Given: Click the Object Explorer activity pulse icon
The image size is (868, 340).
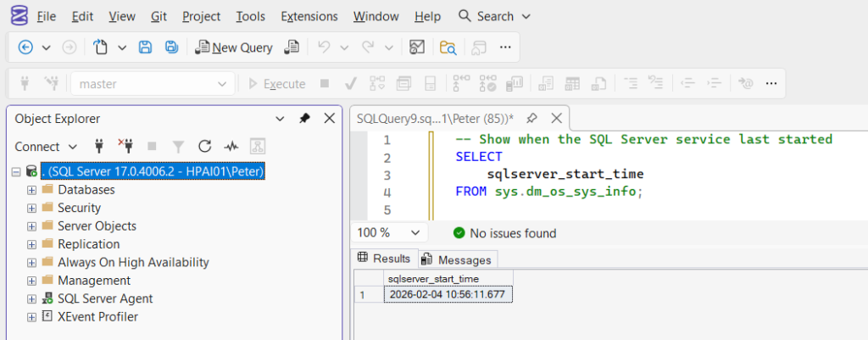Looking at the screenshot, I should (x=231, y=147).
